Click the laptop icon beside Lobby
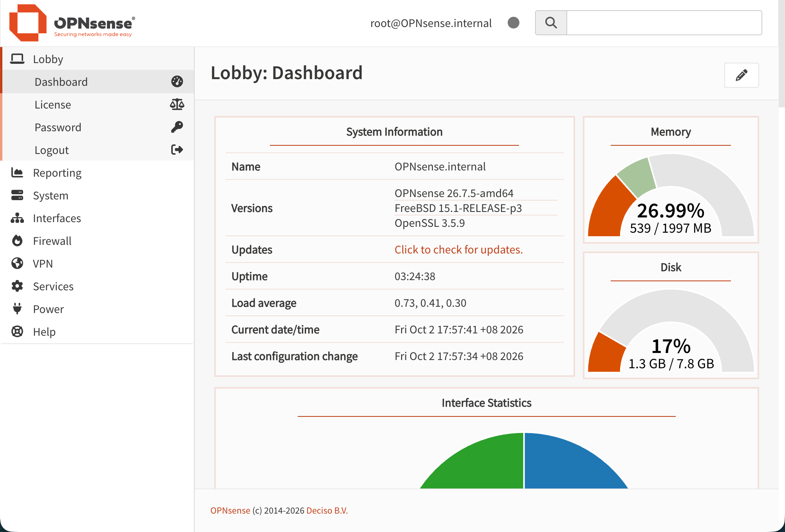 pos(17,59)
